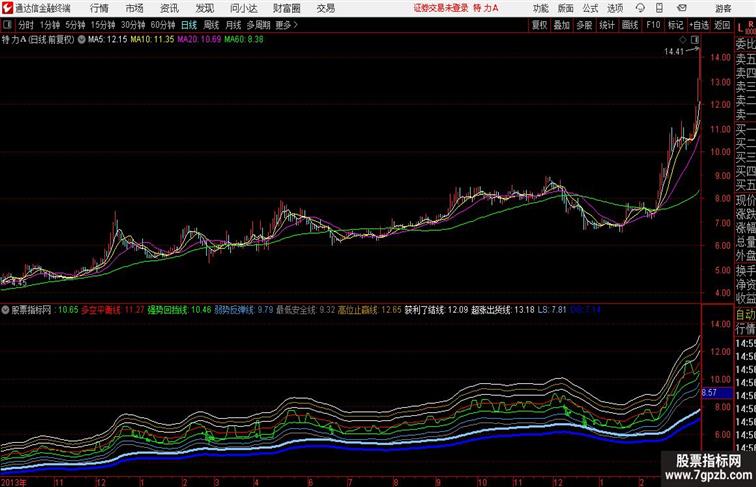
Task: Open the 公式 menu
Action: (590, 8)
